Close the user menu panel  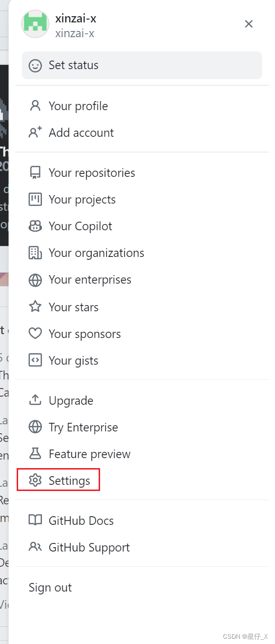[249, 24]
